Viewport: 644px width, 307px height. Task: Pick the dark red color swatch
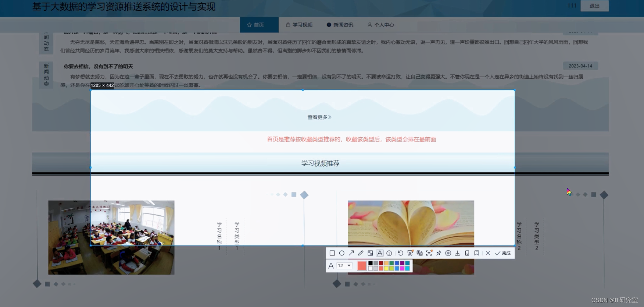(x=381, y=263)
